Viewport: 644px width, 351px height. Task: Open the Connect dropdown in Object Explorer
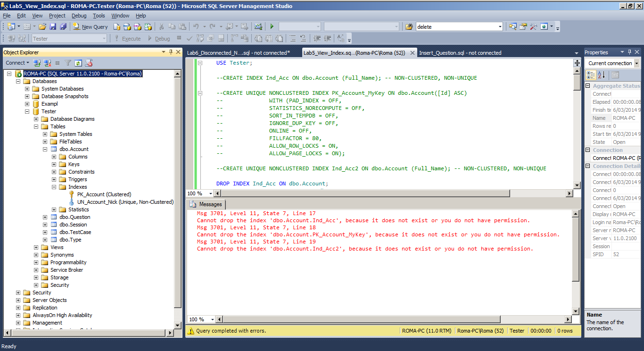click(x=17, y=63)
